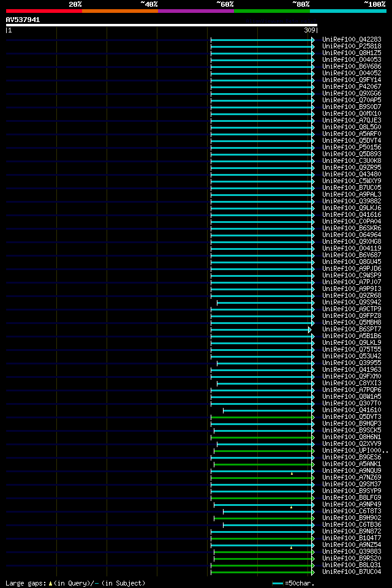Click the 309 query end position label
This screenshot has width=392, height=588.
click(x=309, y=31)
